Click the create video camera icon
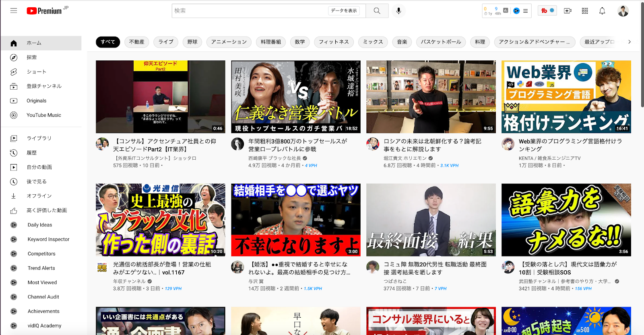Image resolution: width=644 pixels, height=335 pixels. [568, 11]
